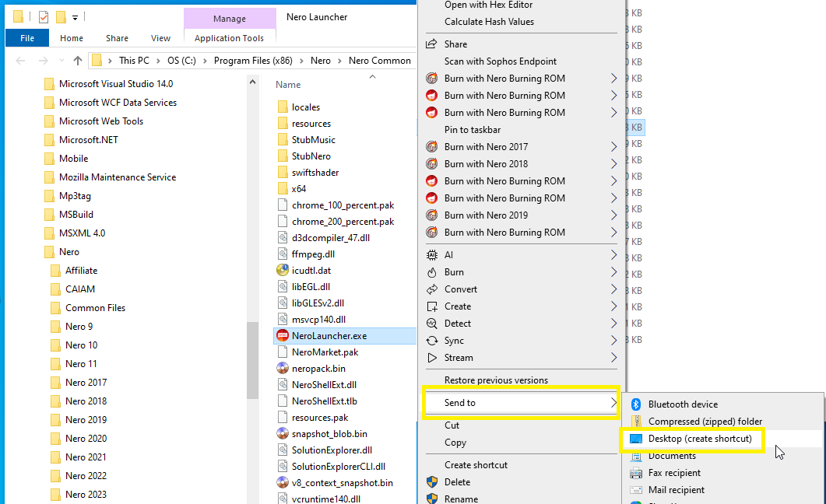This screenshot has height=504, width=826.
Task: Click the Up one level arrow
Action: (78, 61)
